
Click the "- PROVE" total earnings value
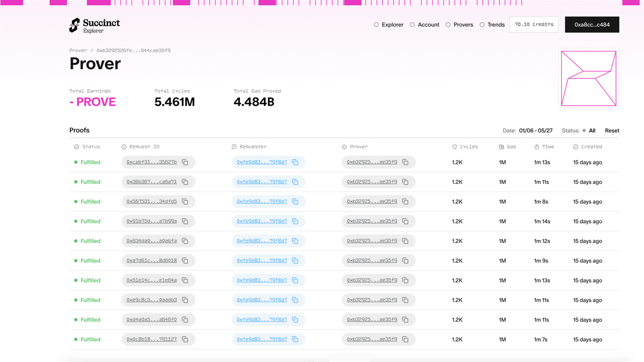[92, 102]
